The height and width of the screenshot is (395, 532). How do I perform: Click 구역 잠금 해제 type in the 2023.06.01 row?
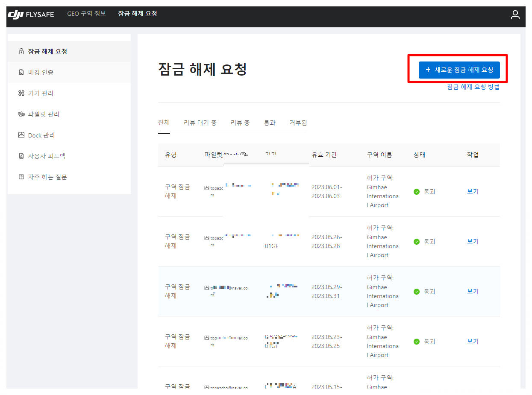coord(177,192)
